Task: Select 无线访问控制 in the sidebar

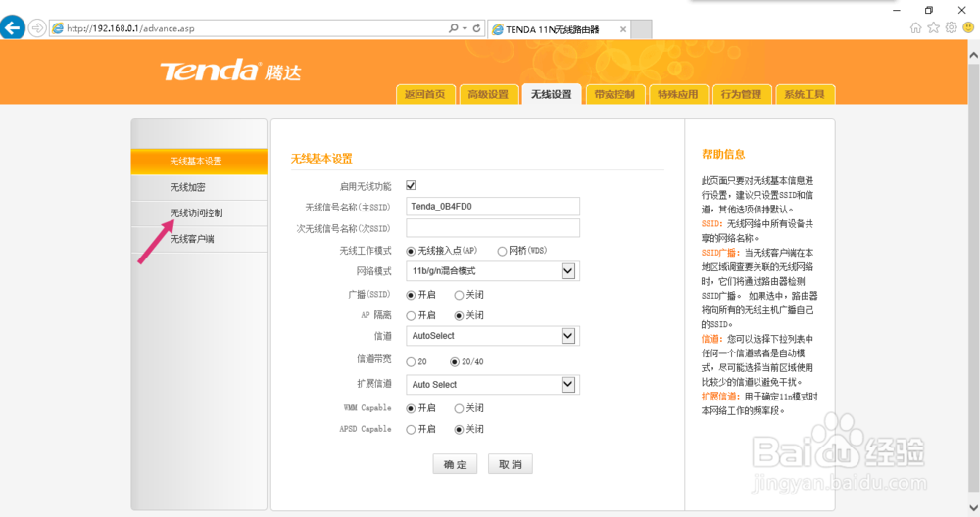Action: [x=199, y=212]
